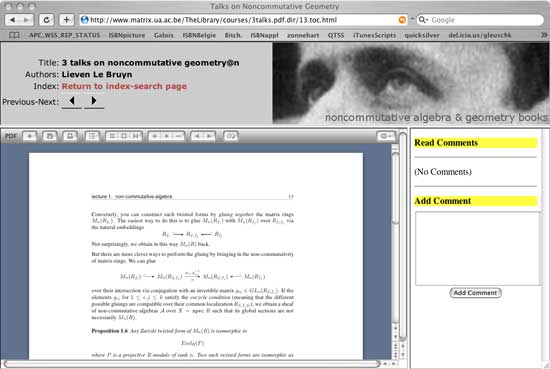Click the Add Comment button
The image size is (550, 369).
pyautogui.click(x=475, y=293)
